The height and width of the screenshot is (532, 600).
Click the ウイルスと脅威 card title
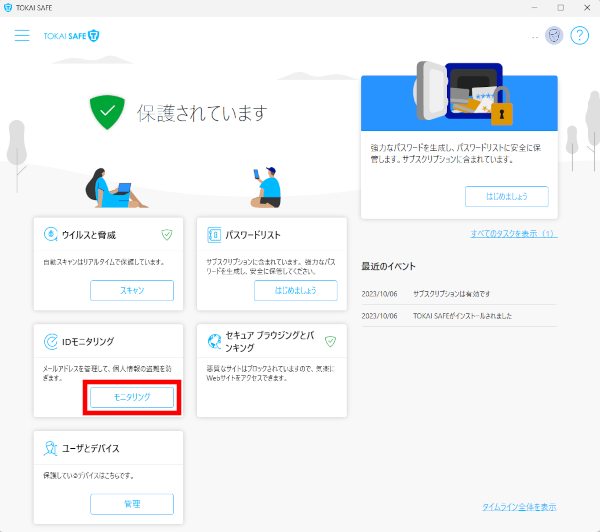(89, 235)
